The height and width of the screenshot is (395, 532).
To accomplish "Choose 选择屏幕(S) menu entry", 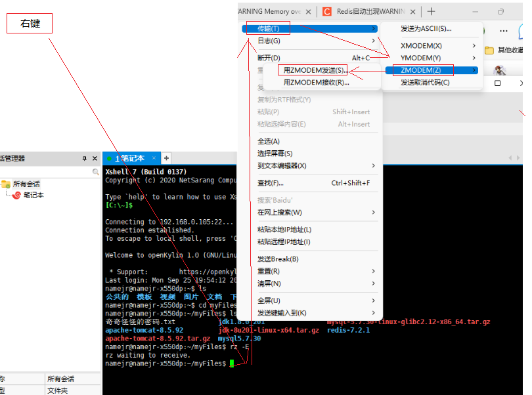I will 309,154.
